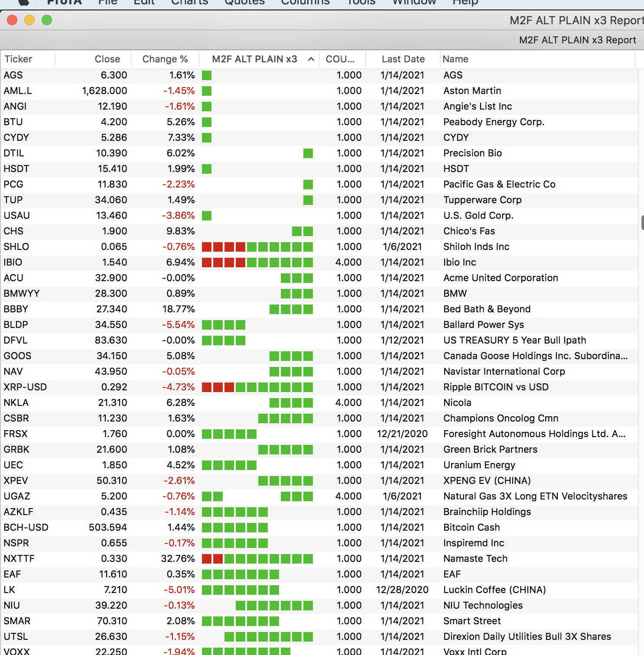This screenshot has width=644, height=655.
Task: Select the UEC ticker cell
Action: tap(13, 465)
